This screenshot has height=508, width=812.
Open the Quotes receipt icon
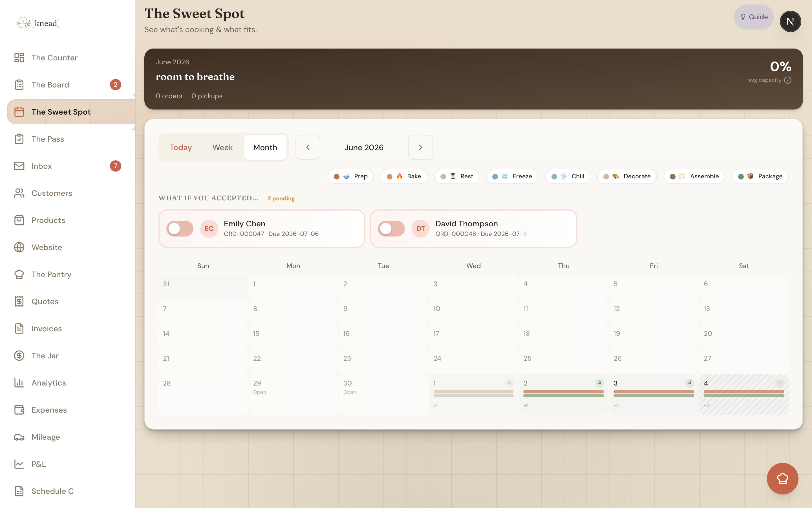click(19, 301)
